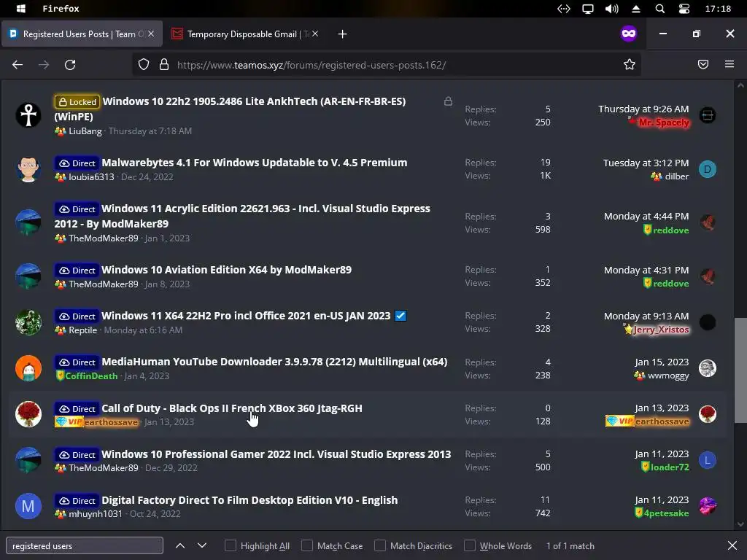The height and width of the screenshot is (560, 747).
Task: Close the Registered Users Posts tab
Action: tap(151, 34)
